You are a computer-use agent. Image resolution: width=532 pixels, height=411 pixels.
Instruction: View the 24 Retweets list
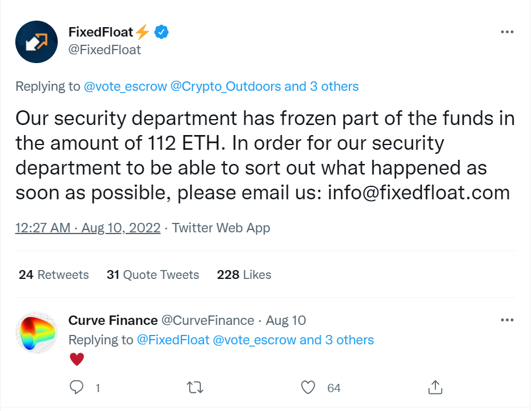click(x=54, y=275)
